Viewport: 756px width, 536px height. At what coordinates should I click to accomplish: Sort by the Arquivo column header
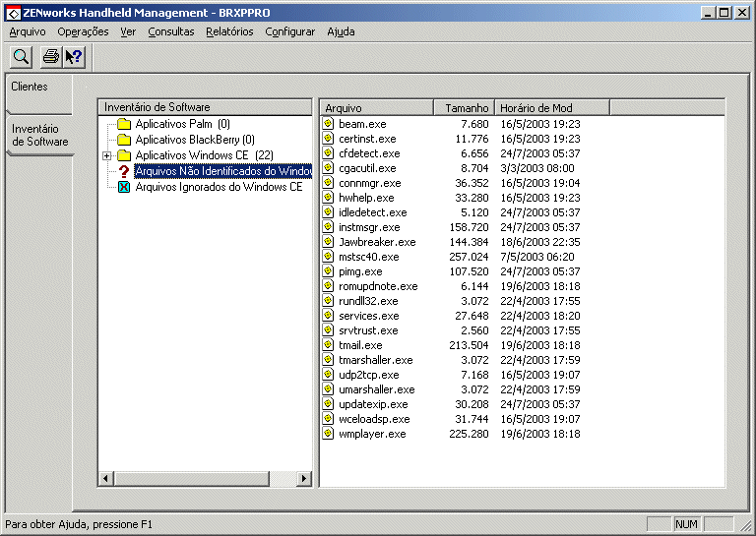[x=377, y=108]
